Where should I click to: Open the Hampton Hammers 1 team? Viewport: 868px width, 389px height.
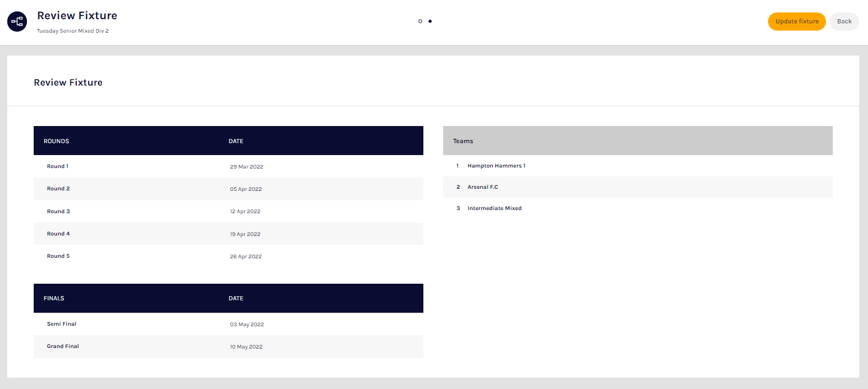click(496, 166)
